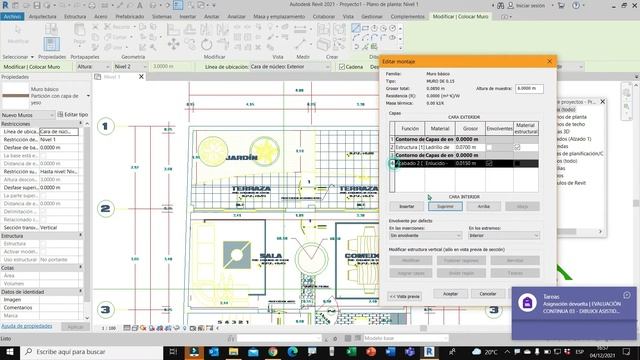Switch to the Insertar ribbon tab
640x360 pixels.
pos(188,17)
